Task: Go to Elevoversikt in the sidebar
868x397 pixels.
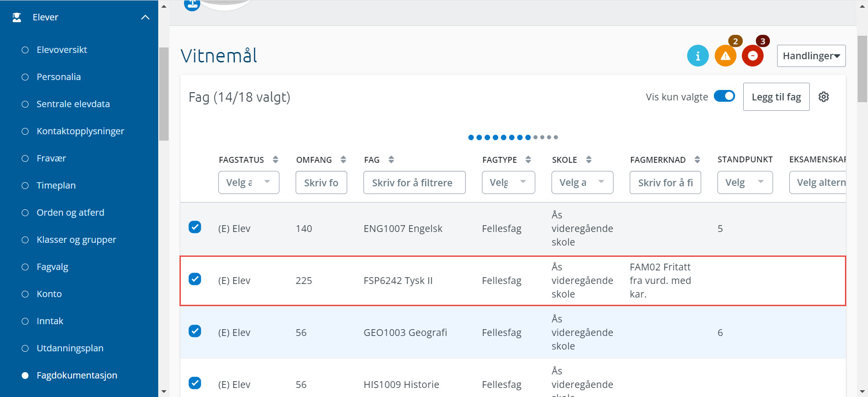Action: (62, 50)
